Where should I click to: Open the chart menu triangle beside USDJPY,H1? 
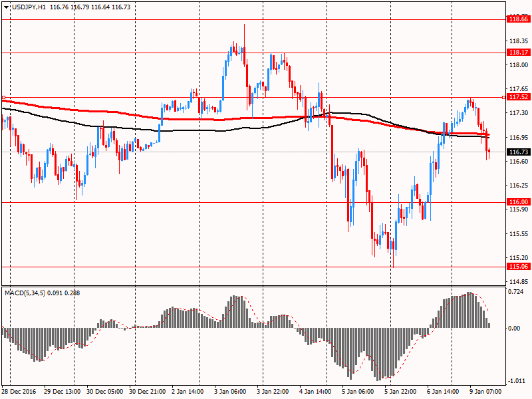pyautogui.click(x=7, y=7)
